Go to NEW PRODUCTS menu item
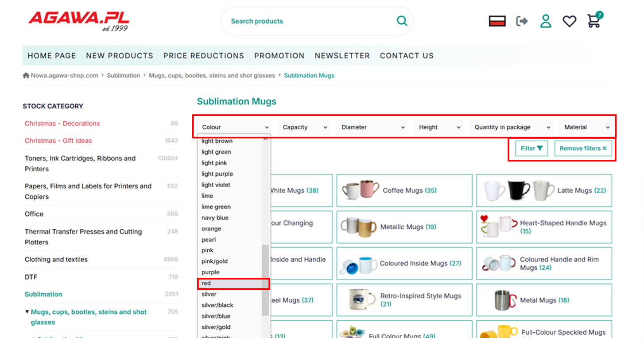The width and height of the screenshot is (644, 338). pos(120,56)
